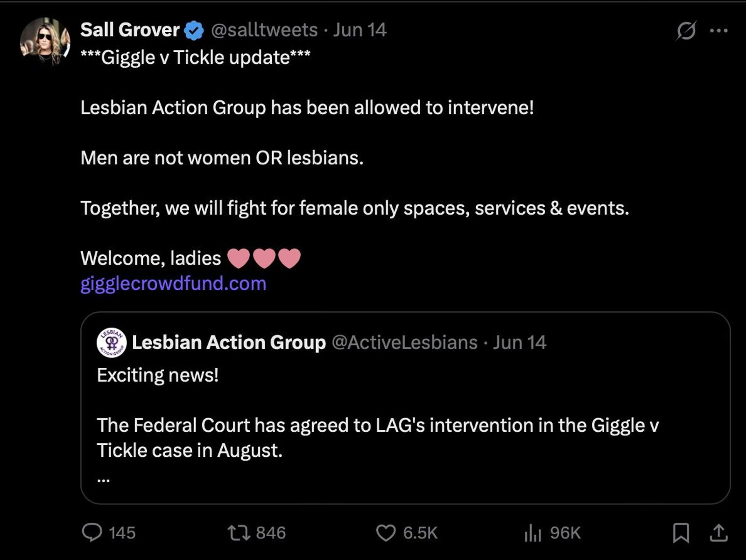Go to the @ActiveLesbians handle
Screen dimensions: 746x560
click(x=405, y=343)
